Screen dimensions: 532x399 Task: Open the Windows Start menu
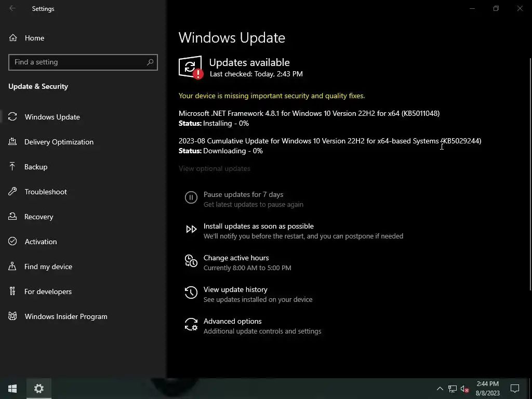point(12,389)
